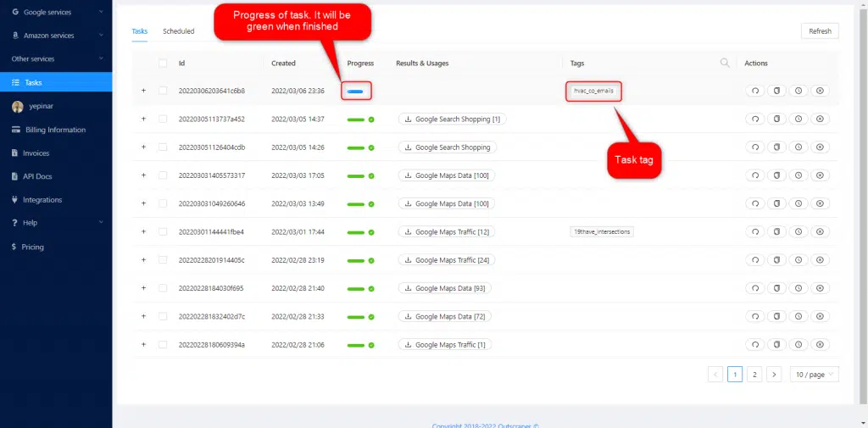Select checkbox for task 20220301144441fbe4
Screen dimensions: 868x428
[163, 231]
